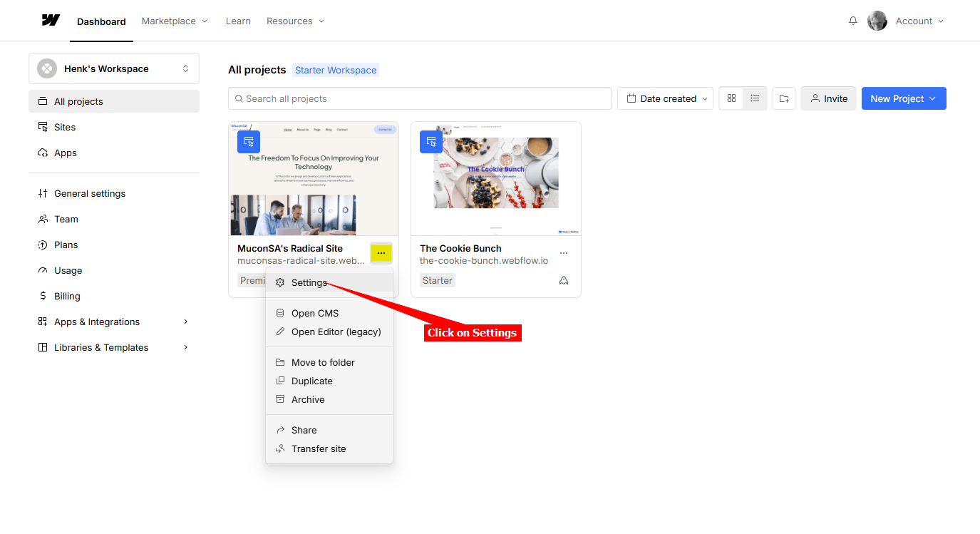
Task: Click the Henk's Workspace avatar icon
Action: coord(47,68)
